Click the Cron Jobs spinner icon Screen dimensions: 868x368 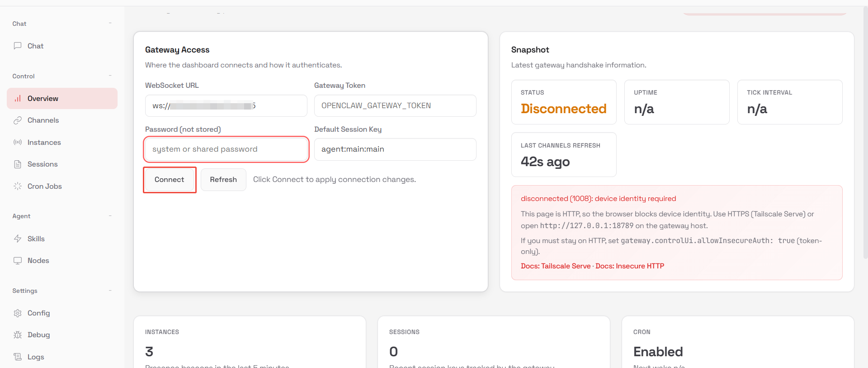18,186
